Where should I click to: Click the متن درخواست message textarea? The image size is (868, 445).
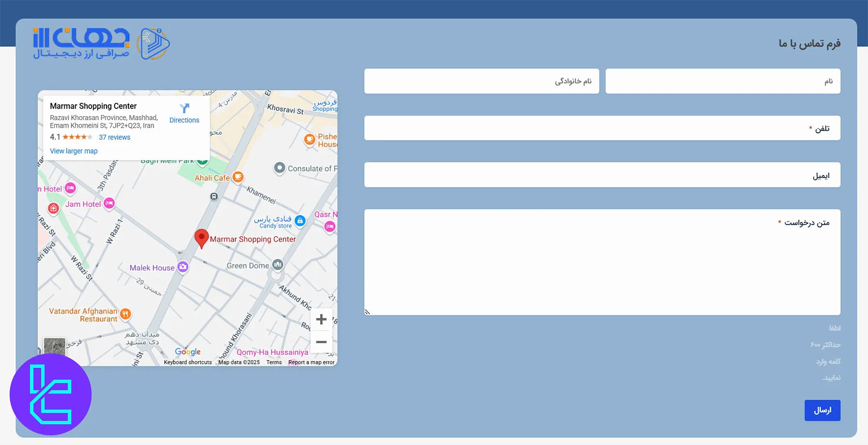pyautogui.click(x=602, y=262)
